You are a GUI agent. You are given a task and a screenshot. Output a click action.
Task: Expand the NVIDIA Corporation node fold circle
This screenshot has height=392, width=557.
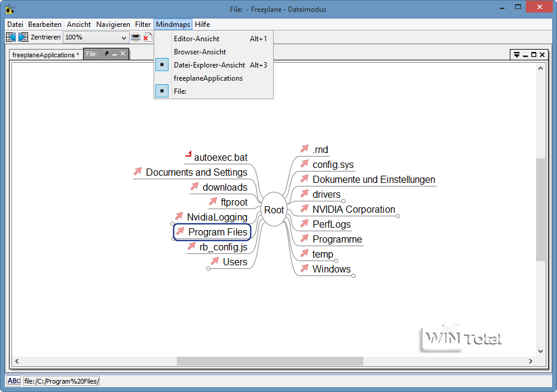click(x=397, y=216)
